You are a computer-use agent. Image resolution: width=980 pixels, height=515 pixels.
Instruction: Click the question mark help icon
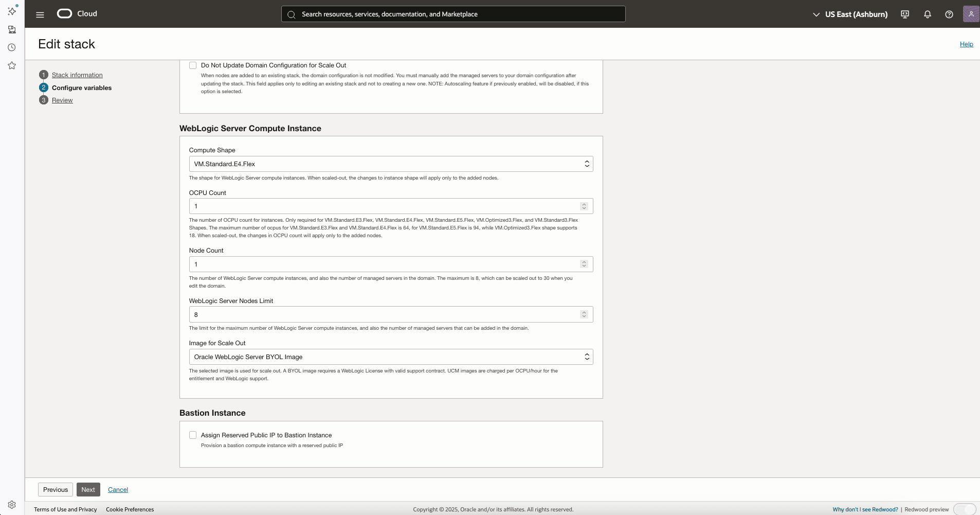coord(949,14)
